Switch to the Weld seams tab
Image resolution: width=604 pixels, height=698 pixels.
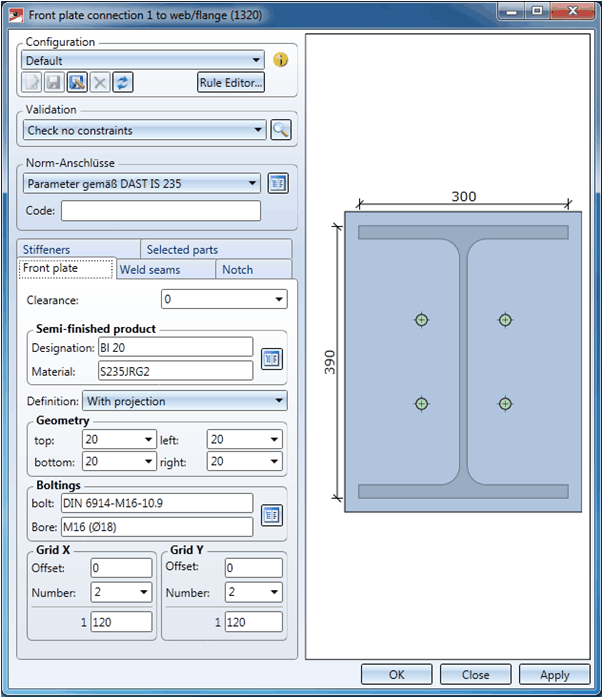166,270
